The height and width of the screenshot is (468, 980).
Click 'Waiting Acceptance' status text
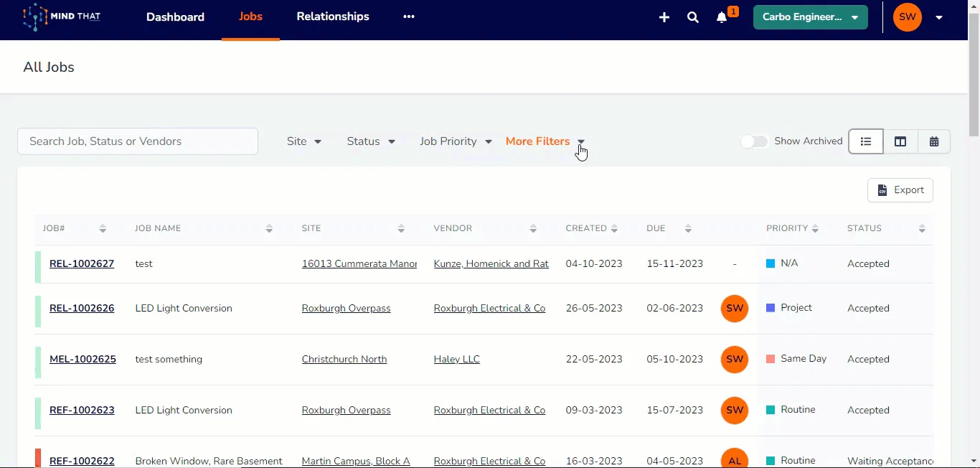coord(890,461)
